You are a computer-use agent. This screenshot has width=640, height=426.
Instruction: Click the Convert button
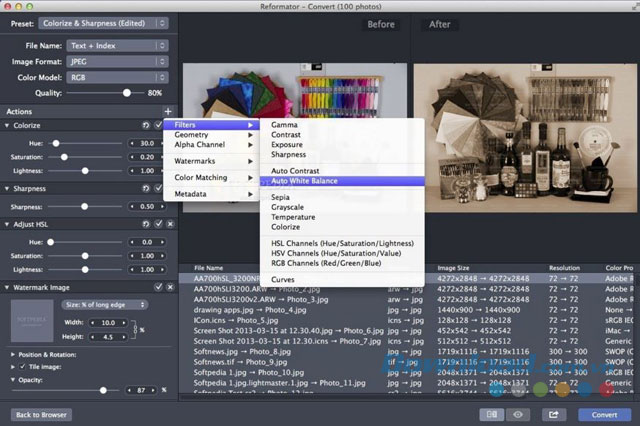click(603, 414)
